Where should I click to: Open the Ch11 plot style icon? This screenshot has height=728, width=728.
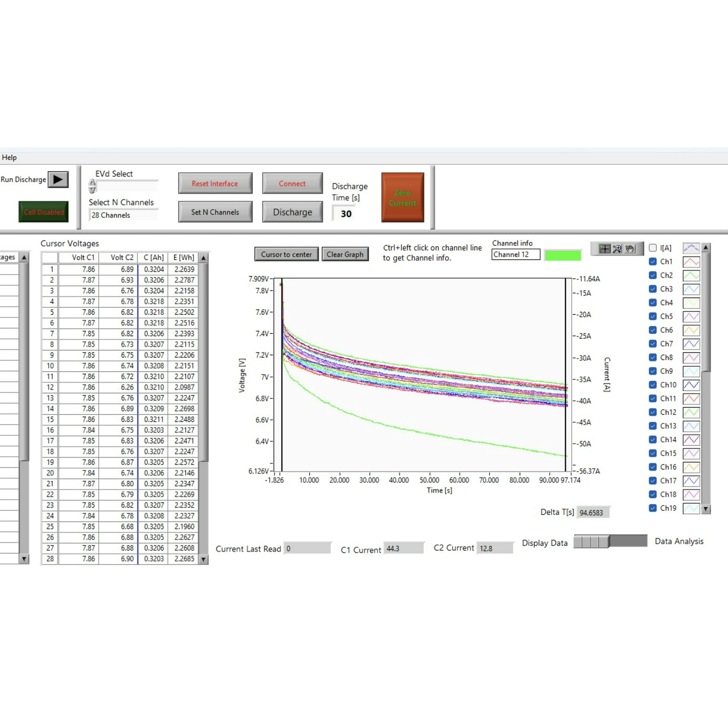[x=691, y=399]
